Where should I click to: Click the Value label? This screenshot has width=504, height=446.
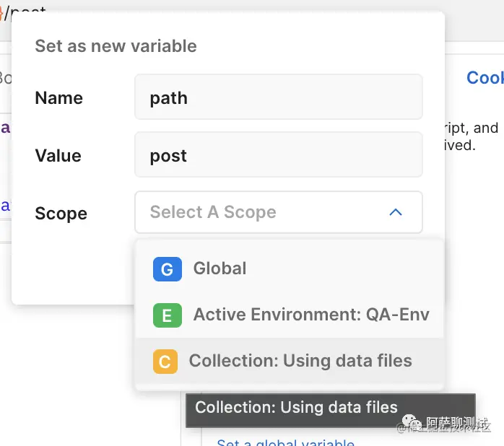click(58, 155)
